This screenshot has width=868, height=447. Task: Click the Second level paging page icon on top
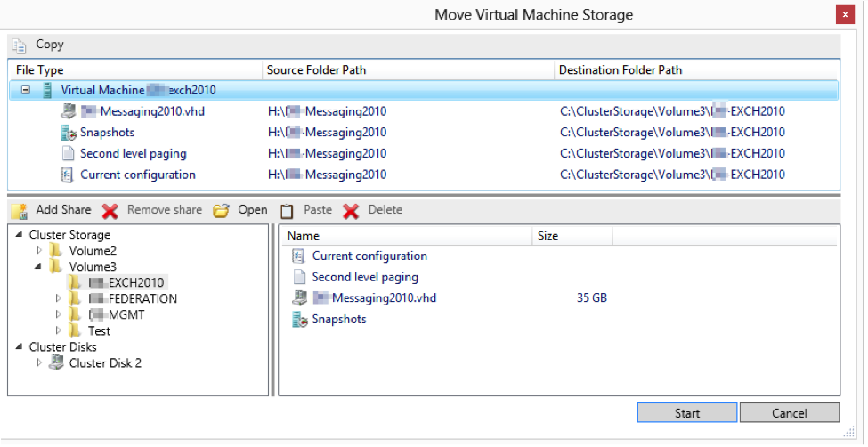(x=68, y=153)
